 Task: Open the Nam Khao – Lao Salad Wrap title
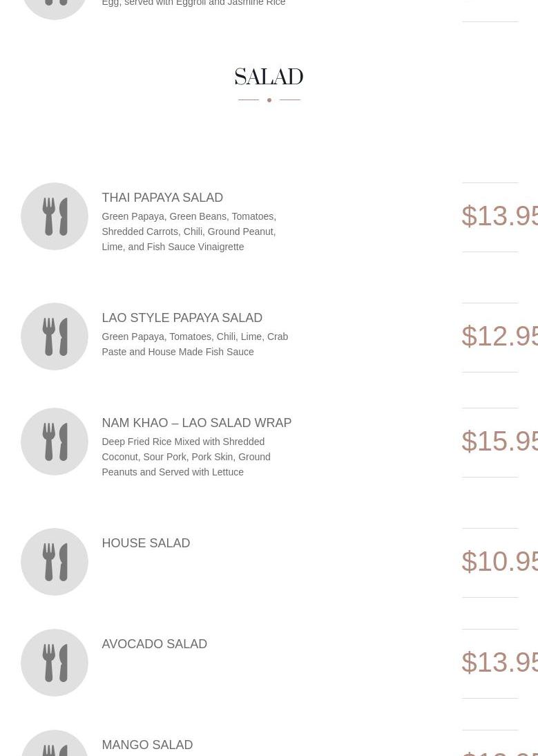pos(196,423)
